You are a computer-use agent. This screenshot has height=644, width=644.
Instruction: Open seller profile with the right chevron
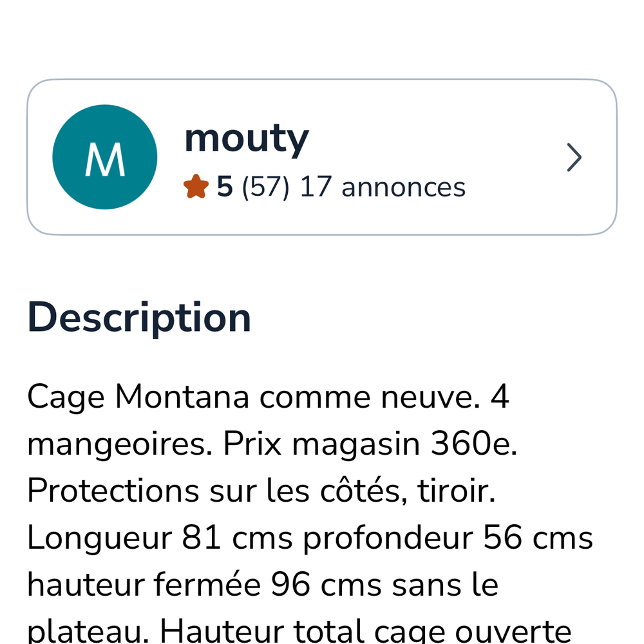574,157
